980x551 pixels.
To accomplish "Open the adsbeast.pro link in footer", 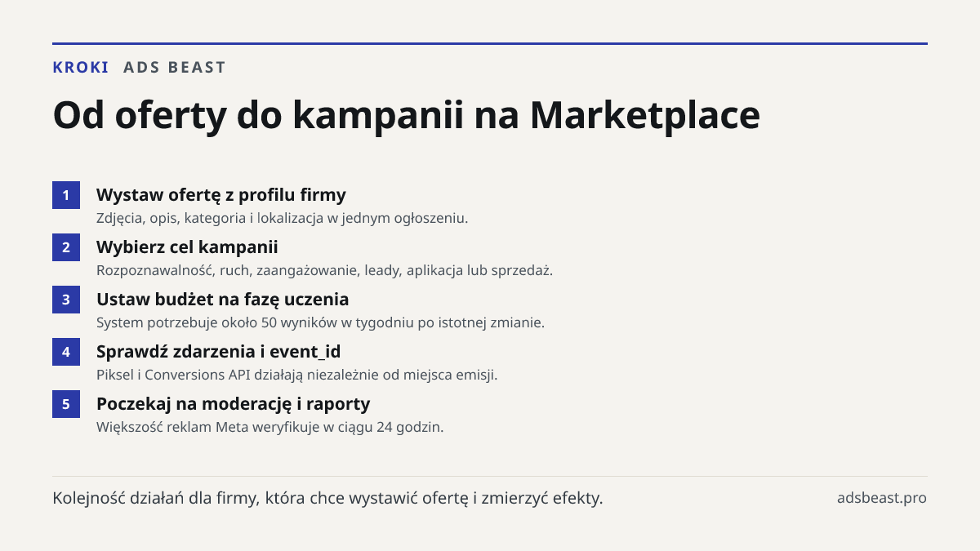I will pyautogui.click(x=882, y=498).
